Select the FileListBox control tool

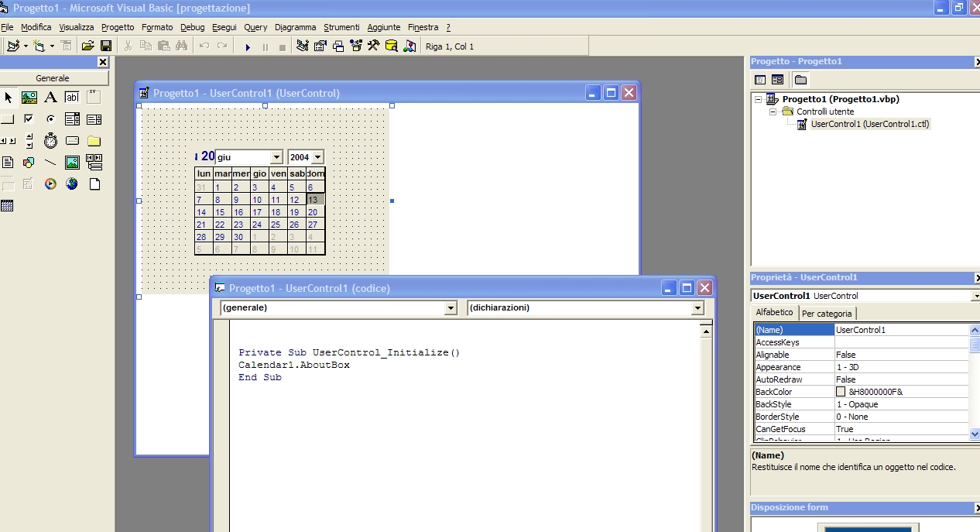8,163
